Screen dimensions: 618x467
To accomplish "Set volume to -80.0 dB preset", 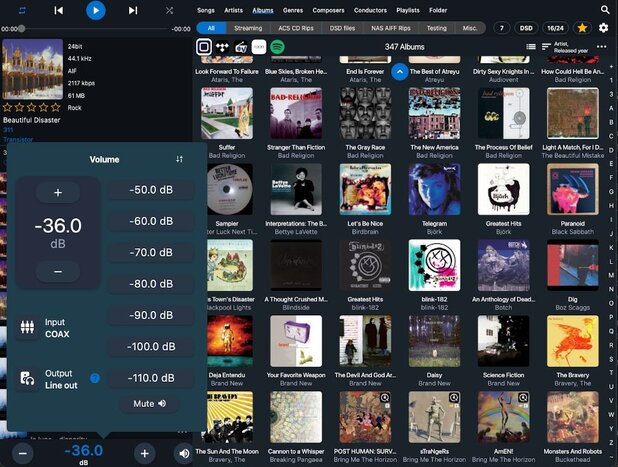I will [151, 284].
